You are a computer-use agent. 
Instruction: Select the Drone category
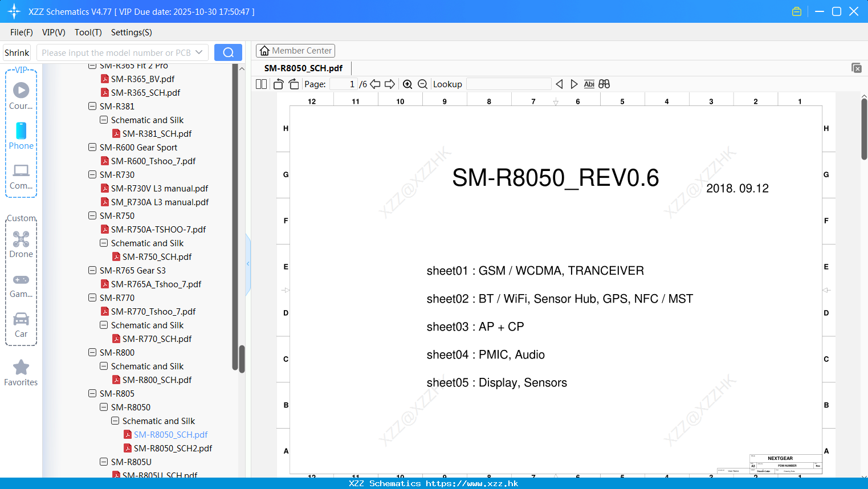click(x=21, y=244)
